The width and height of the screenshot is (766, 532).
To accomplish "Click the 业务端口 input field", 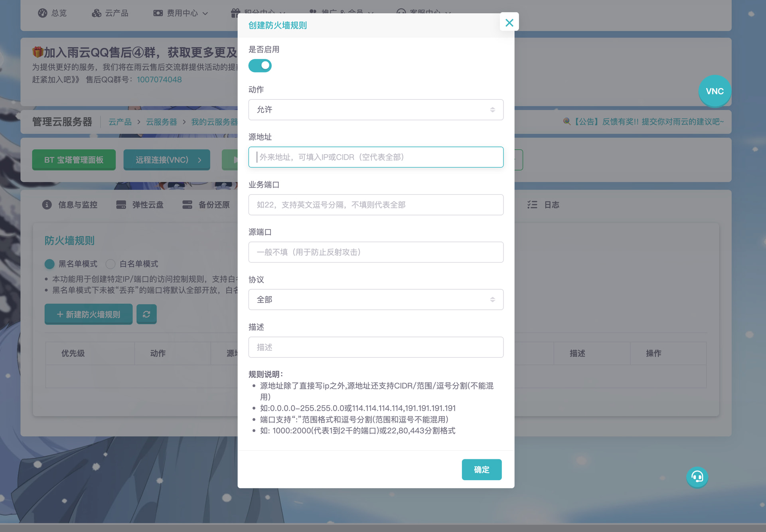I will tap(375, 205).
